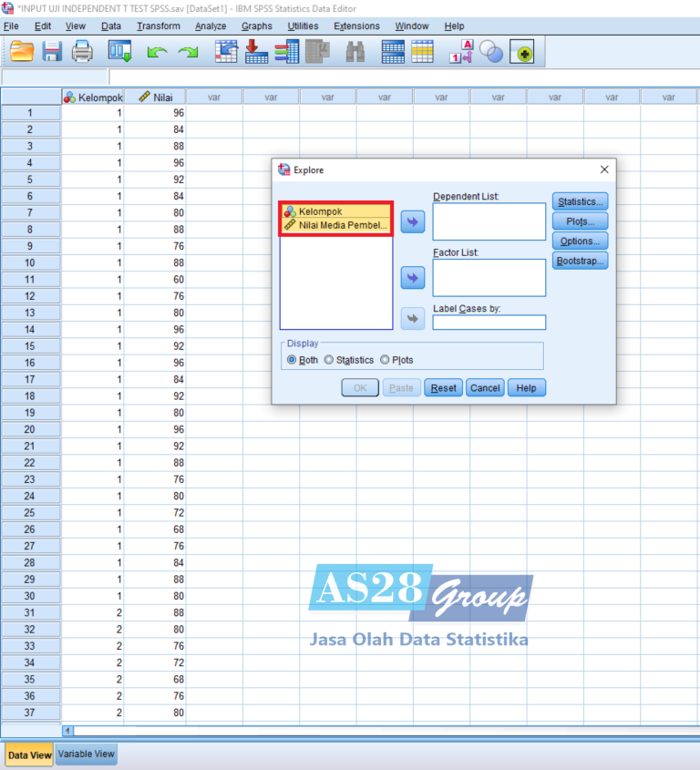
Task: Click the Open data document folder icon
Action: (22, 53)
